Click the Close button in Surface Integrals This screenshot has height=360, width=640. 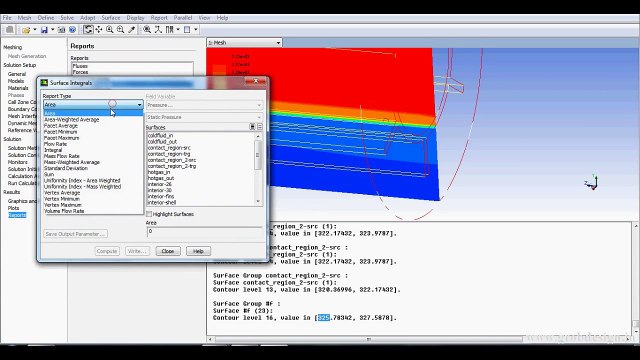tap(168, 251)
